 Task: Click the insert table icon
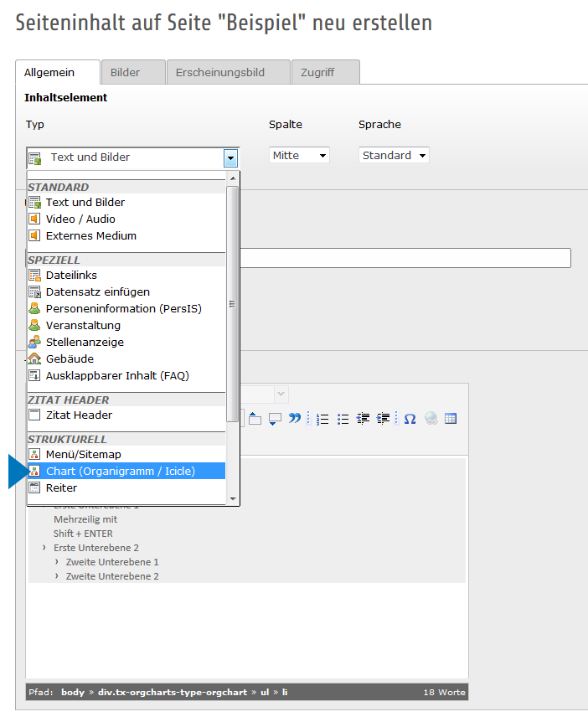click(x=451, y=419)
